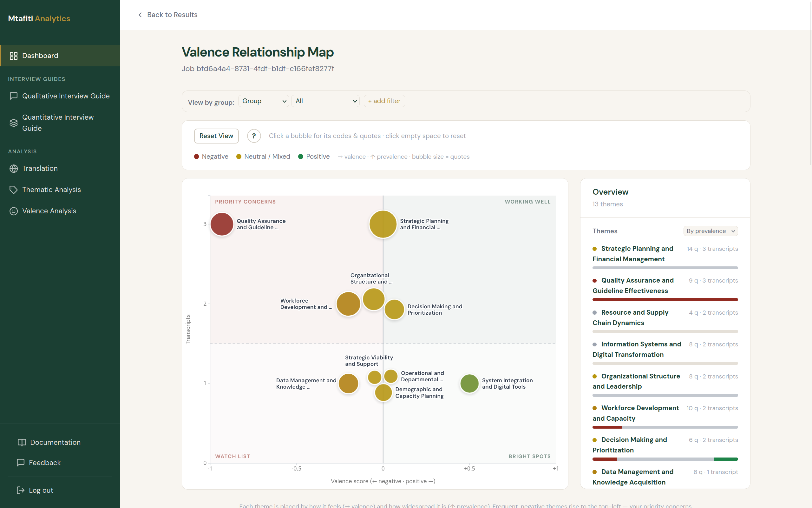Select the Organizational Structure bubble

click(x=373, y=299)
